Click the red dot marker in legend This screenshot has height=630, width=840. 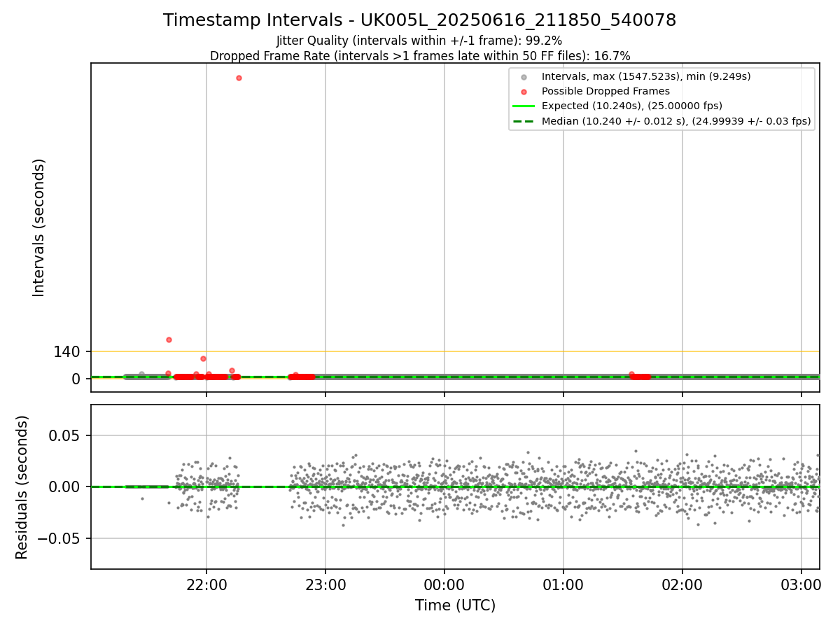coord(524,91)
